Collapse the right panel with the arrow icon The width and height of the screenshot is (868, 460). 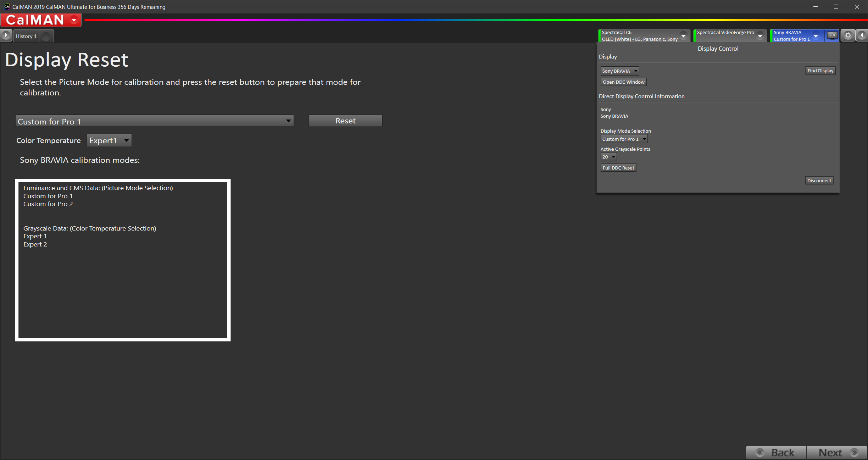(862, 35)
